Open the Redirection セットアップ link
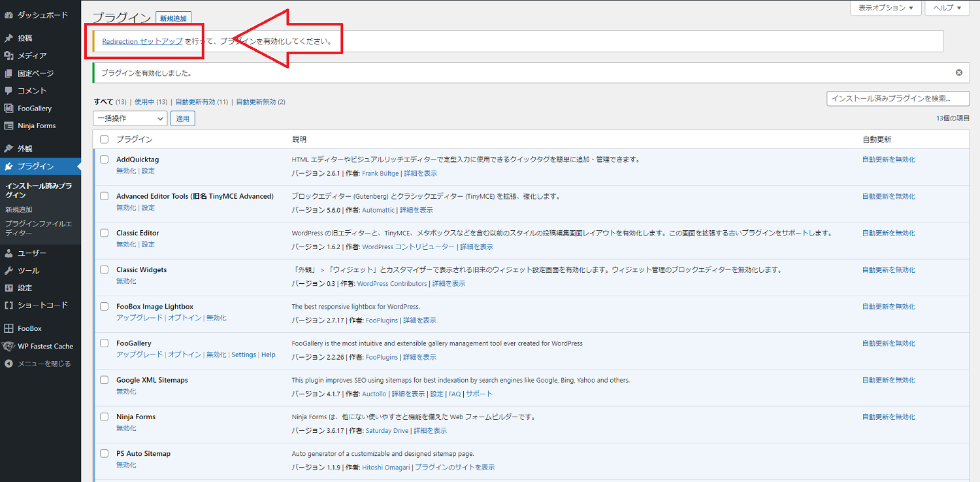This screenshot has width=980, height=482. tap(142, 41)
